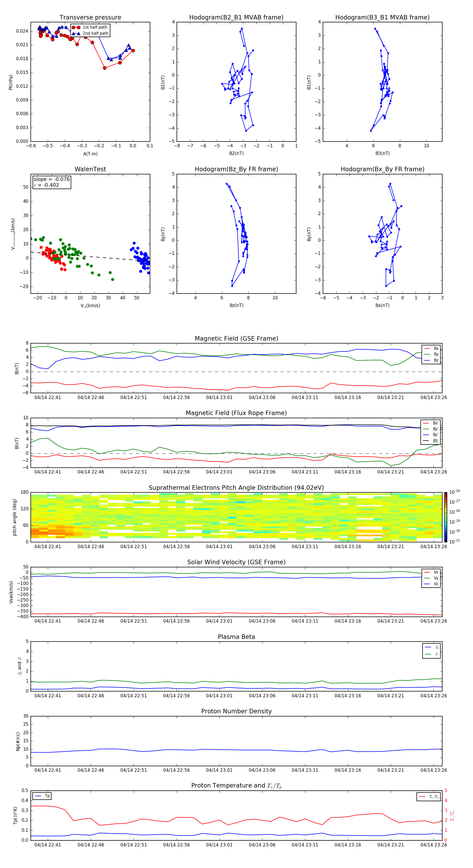Click the "Hodogram(Bx_By FR frame)" title
The width and height of the screenshot is (473, 868).
coord(382,169)
